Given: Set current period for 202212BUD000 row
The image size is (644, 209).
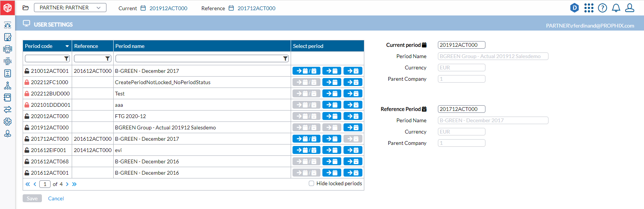Looking at the screenshot, I should (332, 94).
